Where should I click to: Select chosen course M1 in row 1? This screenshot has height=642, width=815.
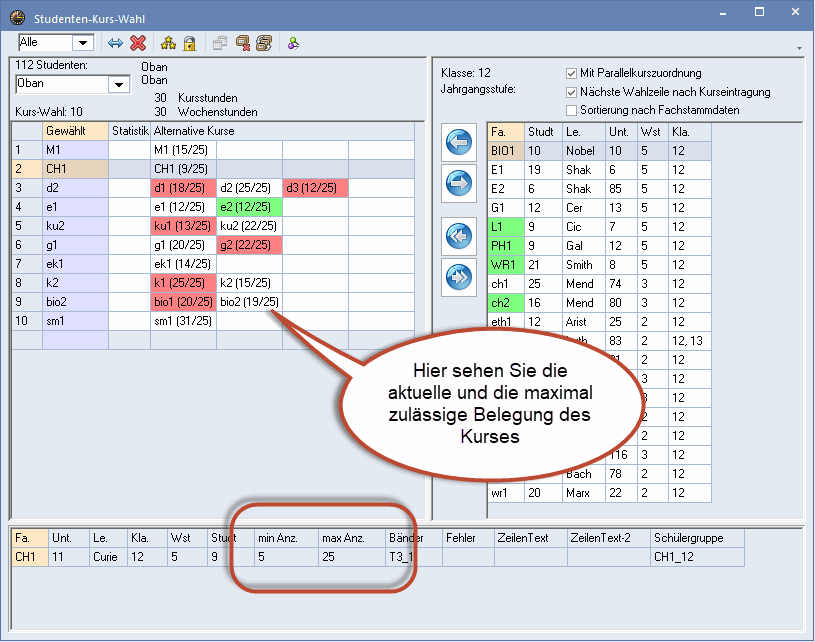(x=75, y=150)
